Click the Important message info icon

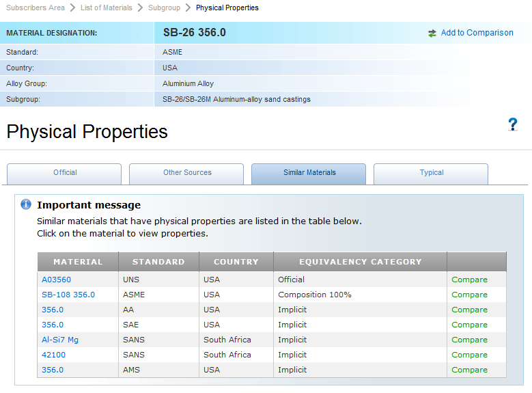click(x=26, y=204)
